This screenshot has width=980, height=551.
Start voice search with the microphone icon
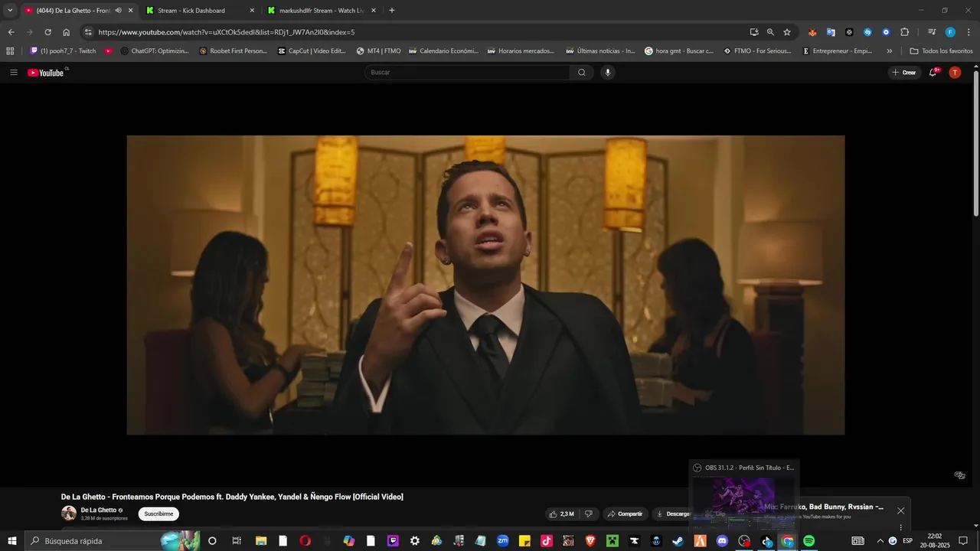point(608,73)
